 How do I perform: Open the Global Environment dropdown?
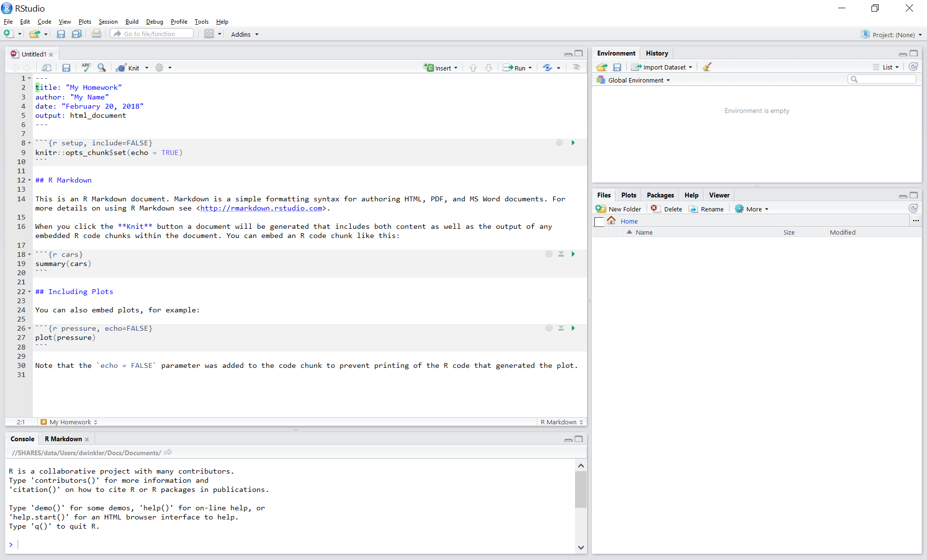coord(635,80)
